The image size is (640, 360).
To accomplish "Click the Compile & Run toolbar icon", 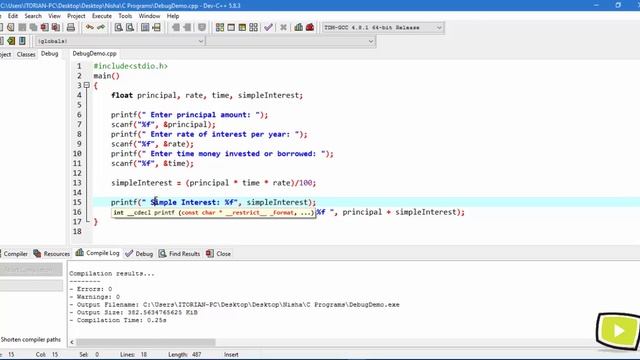I will [242, 27].
